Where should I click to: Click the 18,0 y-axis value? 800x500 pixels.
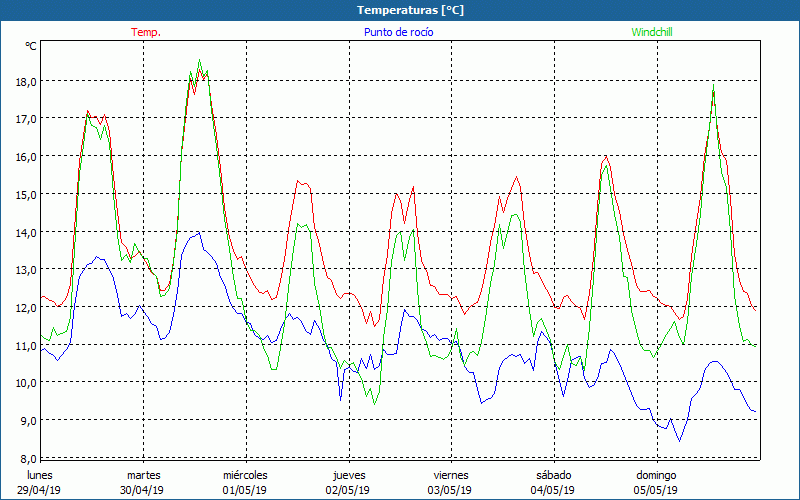[x=26, y=82]
